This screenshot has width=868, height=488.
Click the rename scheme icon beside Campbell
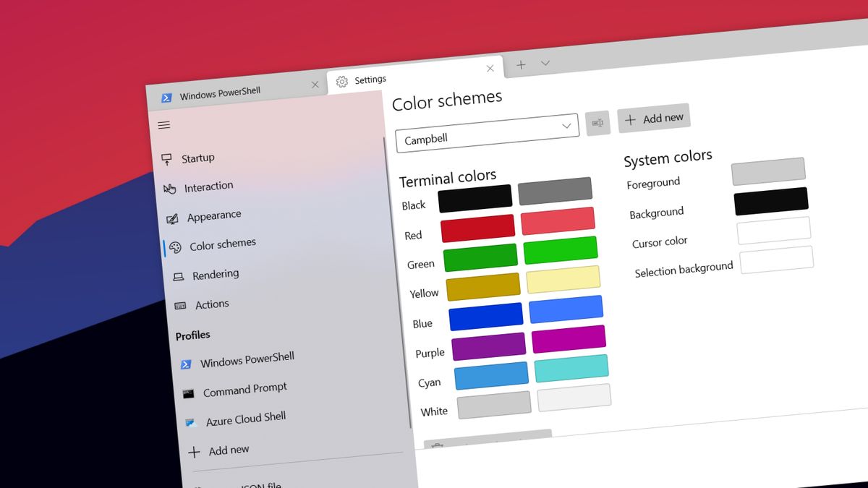597,123
